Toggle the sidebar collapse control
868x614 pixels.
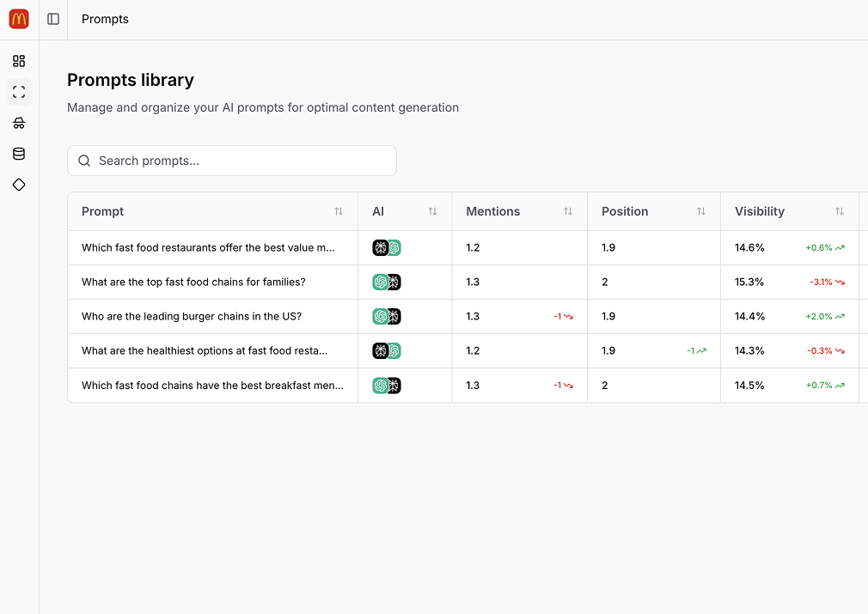click(x=53, y=19)
